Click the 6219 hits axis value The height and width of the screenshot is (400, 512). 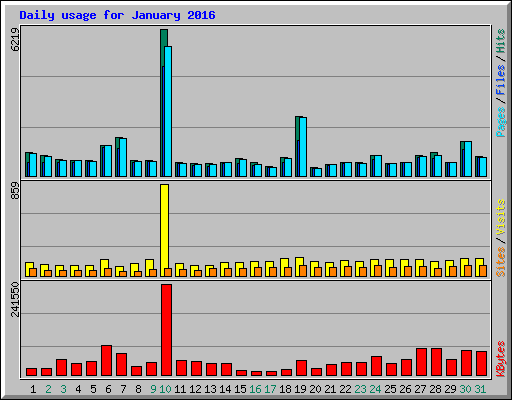click(x=15, y=39)
